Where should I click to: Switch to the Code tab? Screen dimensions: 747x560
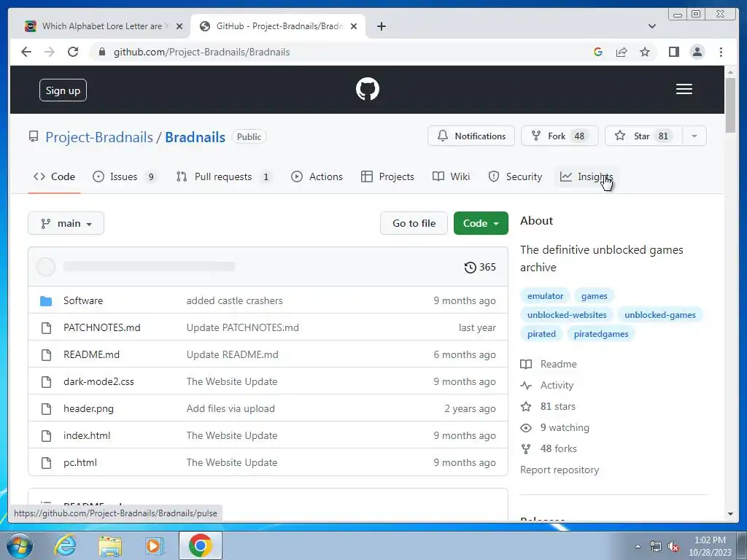54,176
